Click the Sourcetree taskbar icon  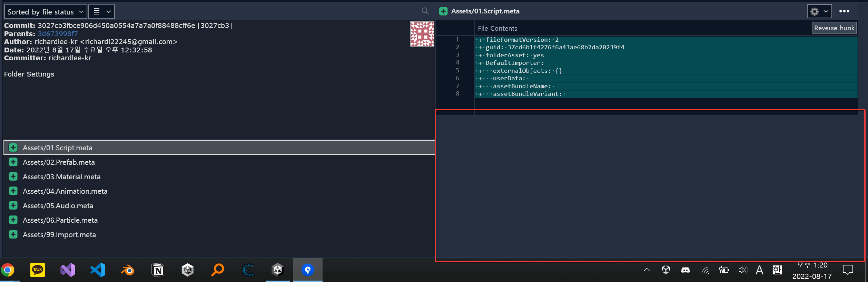point(308,270)
